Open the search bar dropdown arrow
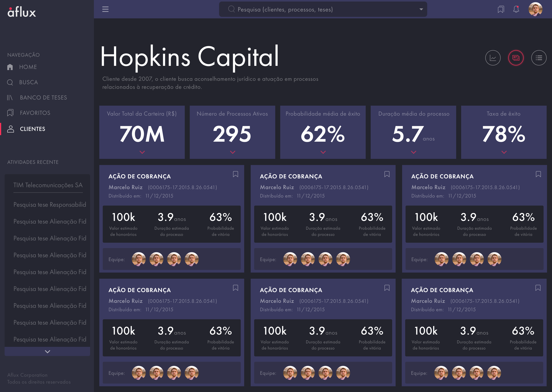Image resolution: width=552 pixels, height=392 pixels. pyautogui.click(x=421, y=9)
